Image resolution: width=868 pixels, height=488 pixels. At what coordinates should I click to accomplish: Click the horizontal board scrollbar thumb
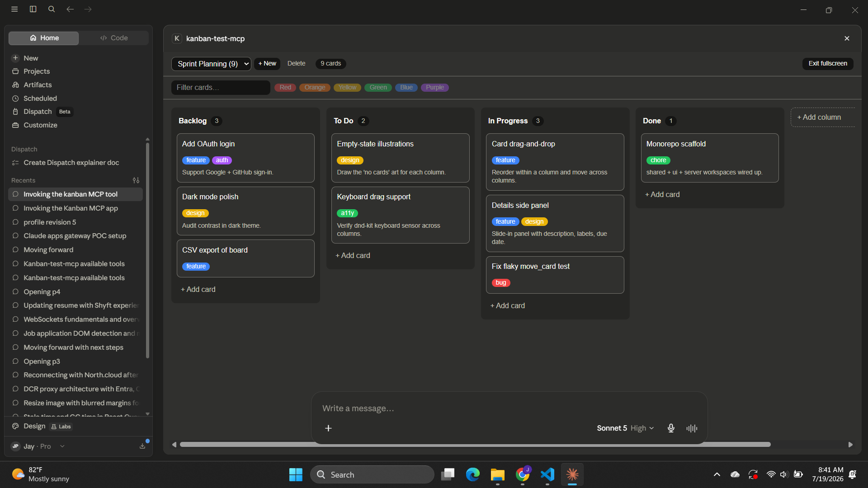(x=475, y=445)
